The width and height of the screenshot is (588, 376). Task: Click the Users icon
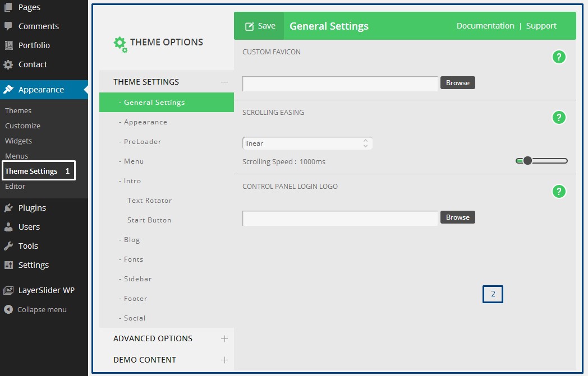click(7, 226)
